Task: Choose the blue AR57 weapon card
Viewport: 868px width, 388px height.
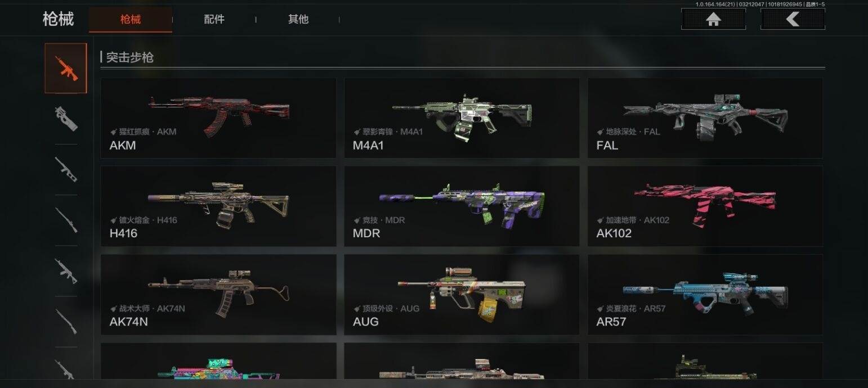Action: pyautogui.click(x=705, y=295)
